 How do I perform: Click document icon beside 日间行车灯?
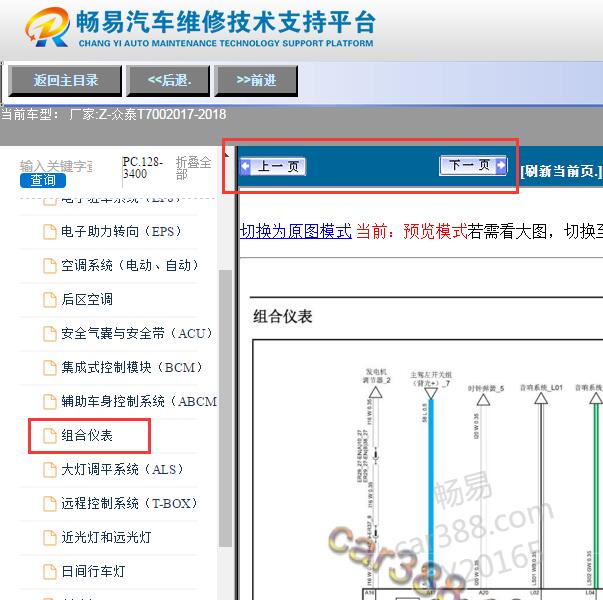click(50, 571)
